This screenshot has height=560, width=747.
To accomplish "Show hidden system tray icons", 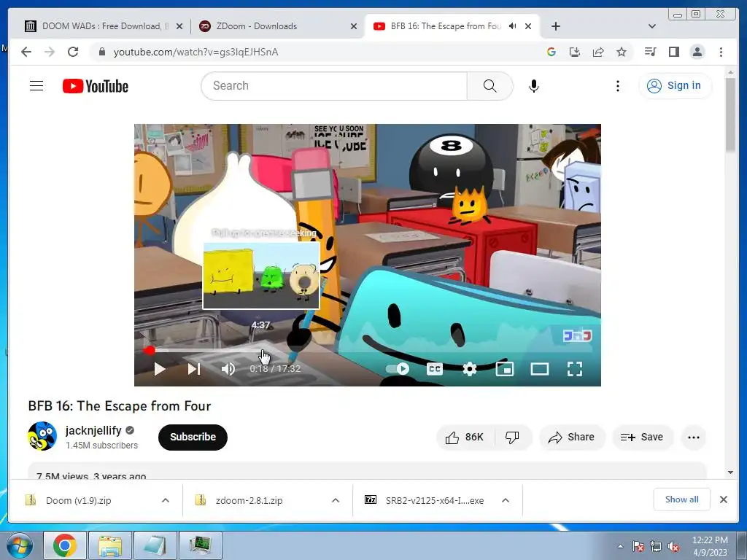I will point(620,546).
